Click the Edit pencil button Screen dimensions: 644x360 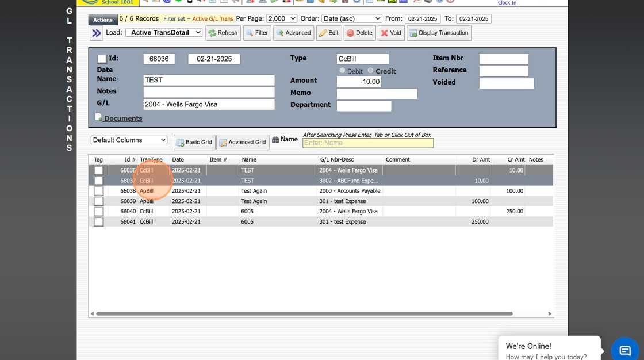329,33
